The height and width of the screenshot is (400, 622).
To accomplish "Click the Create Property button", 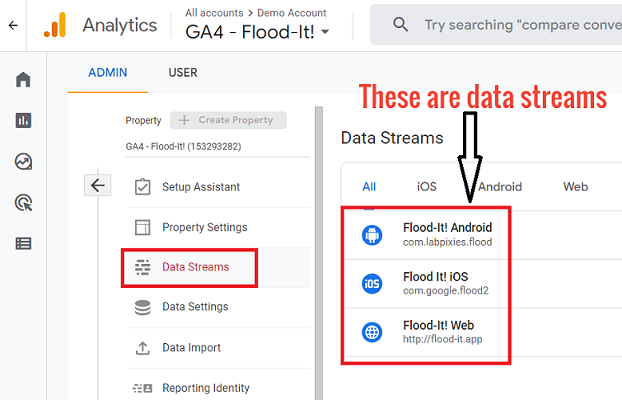I will pyautogui.click(x=228, y=120).
